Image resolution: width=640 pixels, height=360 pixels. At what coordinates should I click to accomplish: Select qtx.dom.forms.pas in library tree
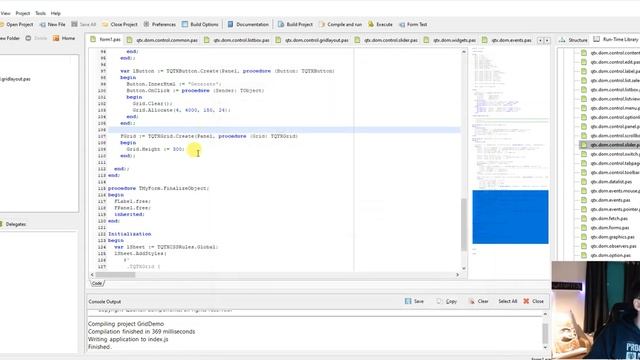pos(605,228)
